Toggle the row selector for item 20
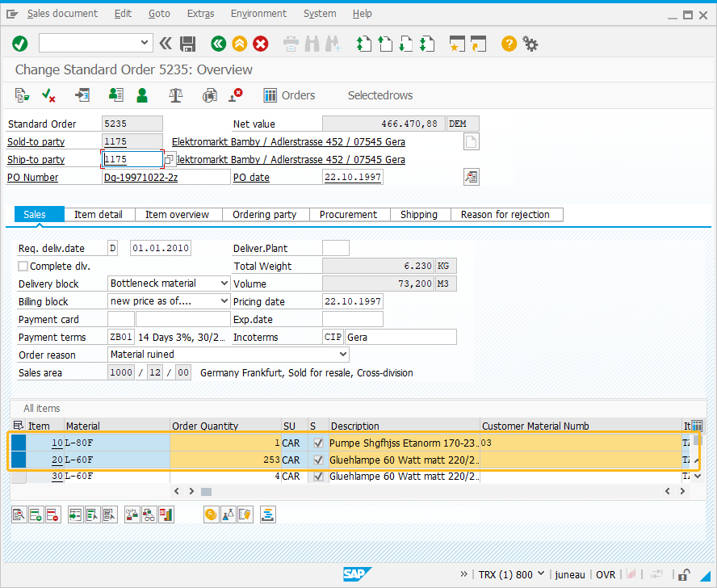This screenshot has height=588, width=717. (x=19, y=460)
